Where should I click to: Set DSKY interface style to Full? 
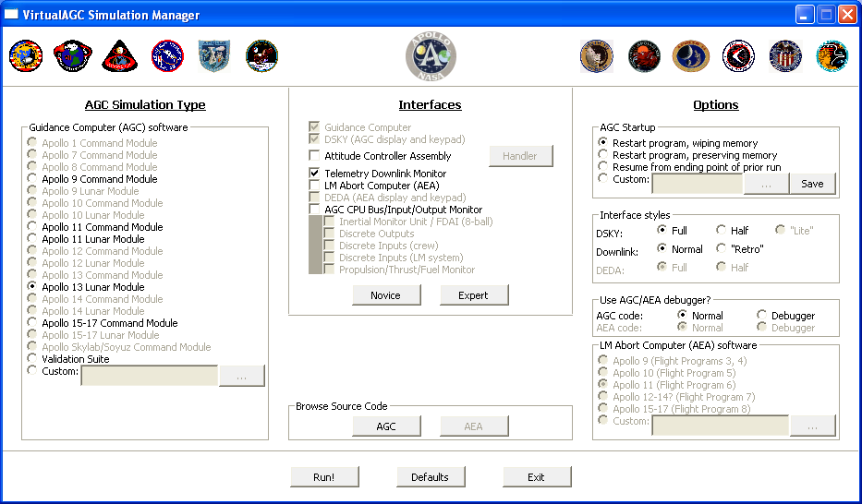tap(662, 230)
